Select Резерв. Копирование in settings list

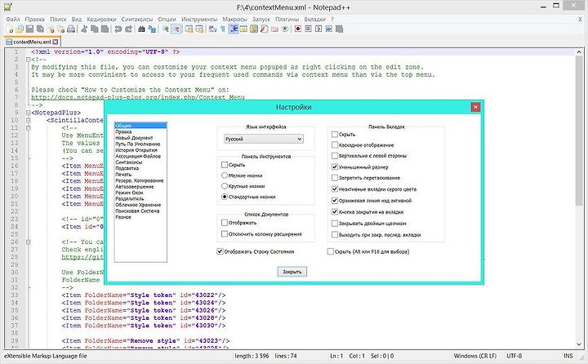coord(139,180)
